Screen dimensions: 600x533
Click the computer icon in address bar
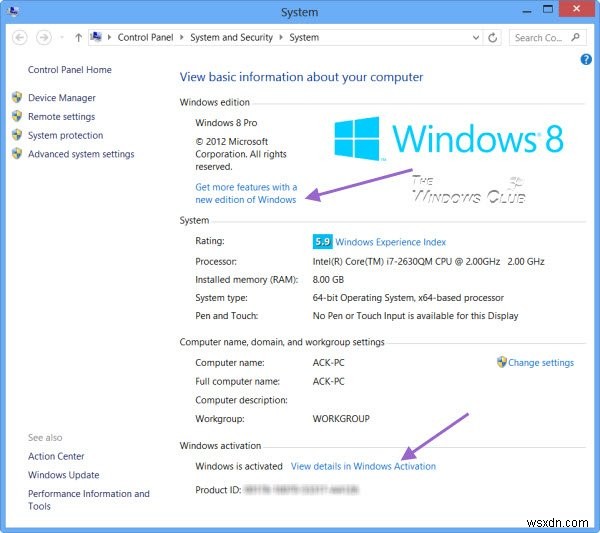click(x=96, y=37)
